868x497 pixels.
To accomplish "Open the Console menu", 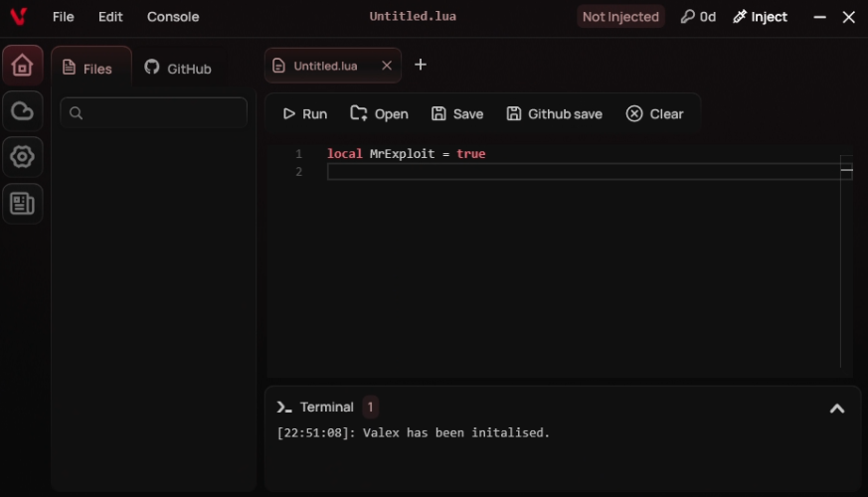I will click(173, 17).
